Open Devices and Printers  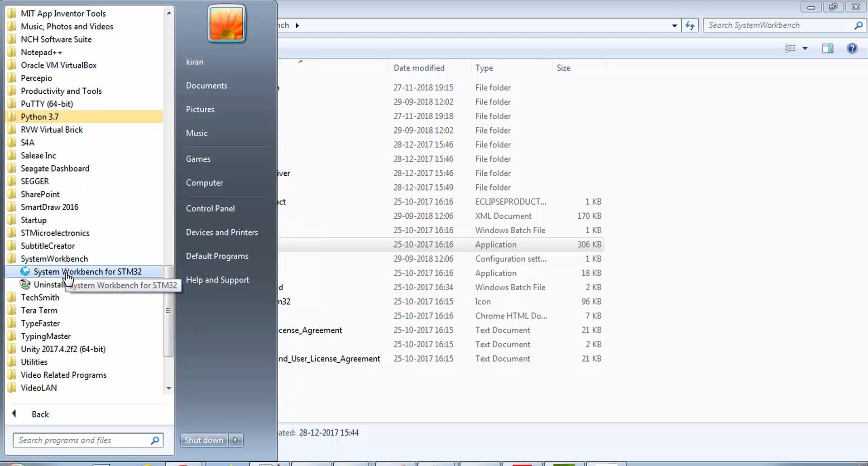(222, 232)
